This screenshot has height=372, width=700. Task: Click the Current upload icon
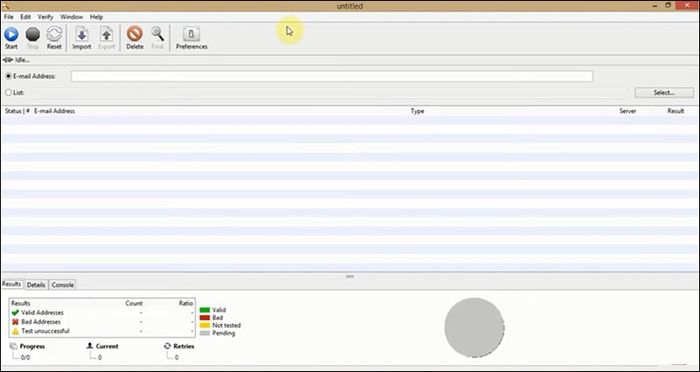(90, 346)
